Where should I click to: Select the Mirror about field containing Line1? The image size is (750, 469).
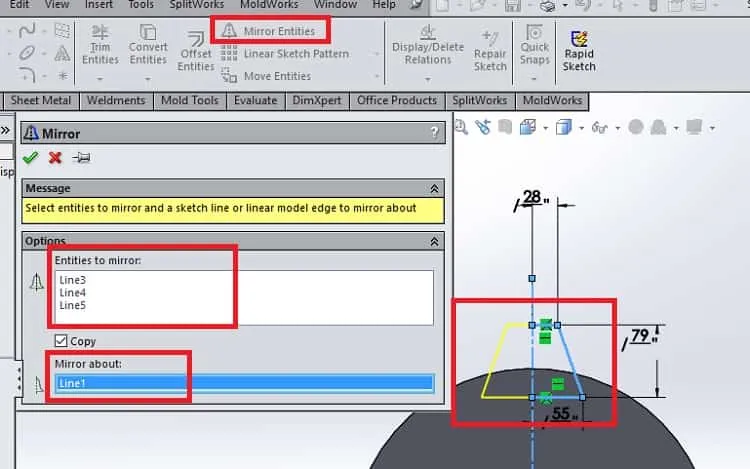(244, 383)
